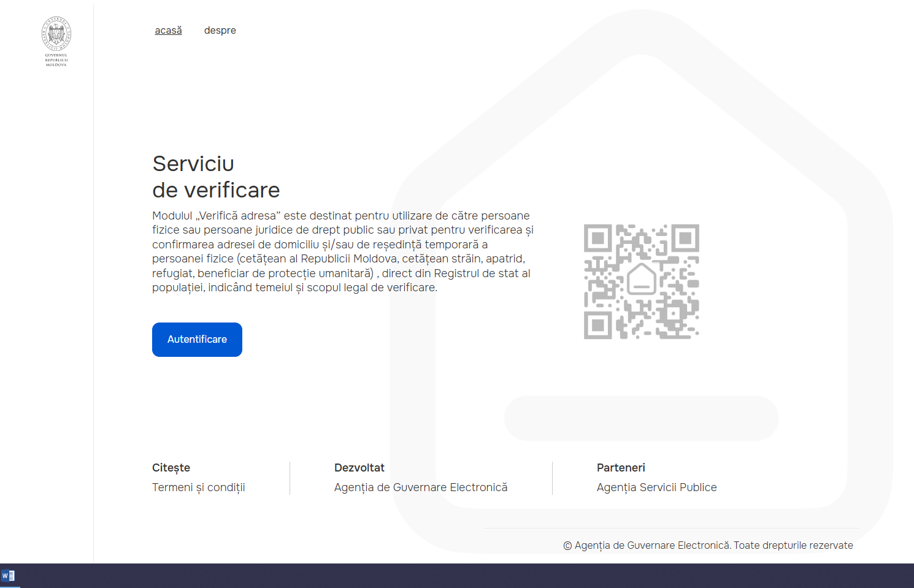
Task: Open the Termeni și condiții link
Action: 199,487
